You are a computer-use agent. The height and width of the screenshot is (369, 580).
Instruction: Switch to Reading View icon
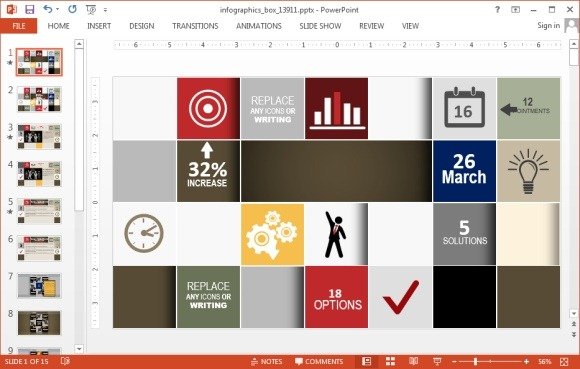point(414,361)
